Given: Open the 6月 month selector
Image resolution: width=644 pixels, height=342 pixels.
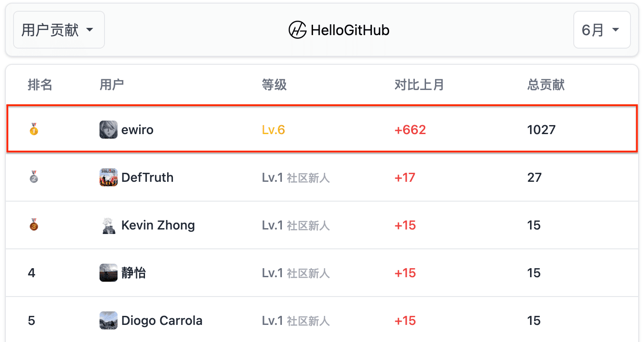Looking at the screenshot, I should pyautogui.click(x=602, y=30).
